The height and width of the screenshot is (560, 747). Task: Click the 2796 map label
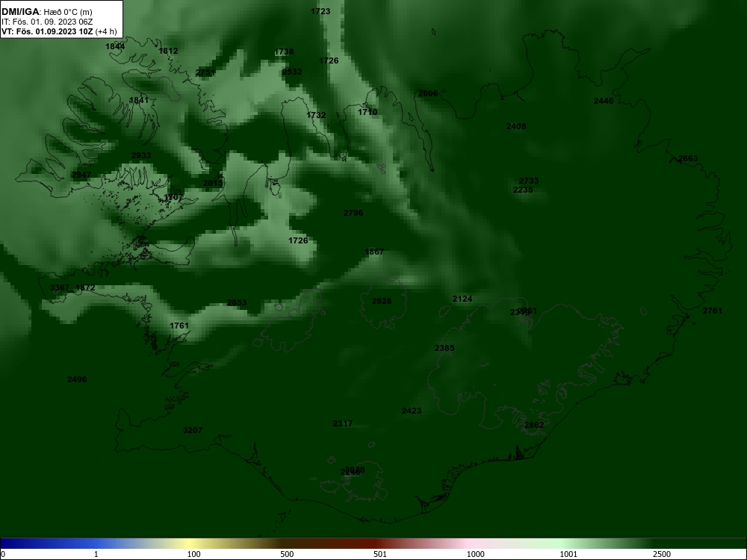(353, 213)
